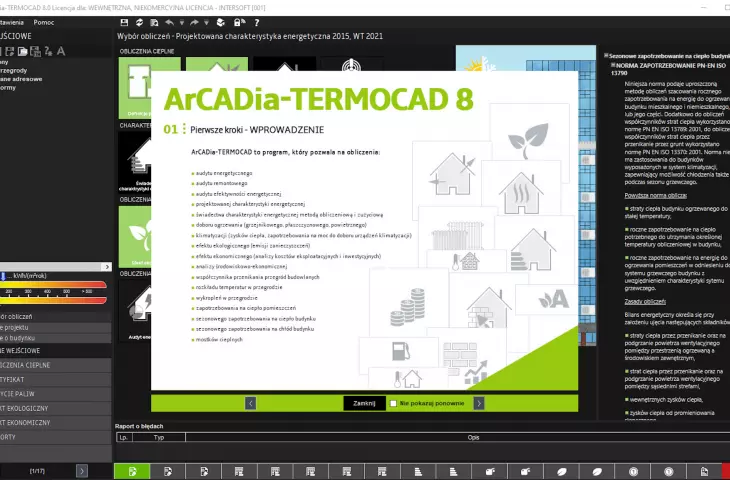Select the green leaf Efekt ekologiczny tile

point(135,237)
